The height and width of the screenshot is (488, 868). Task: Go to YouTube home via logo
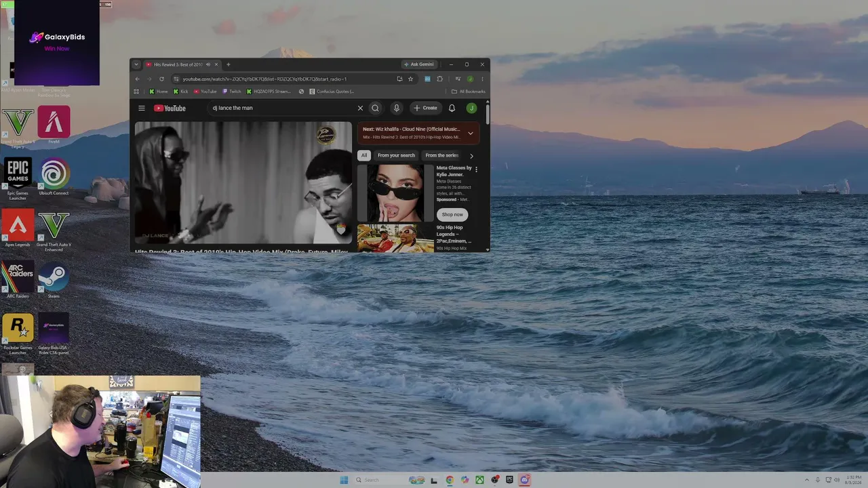click(170, 108)
